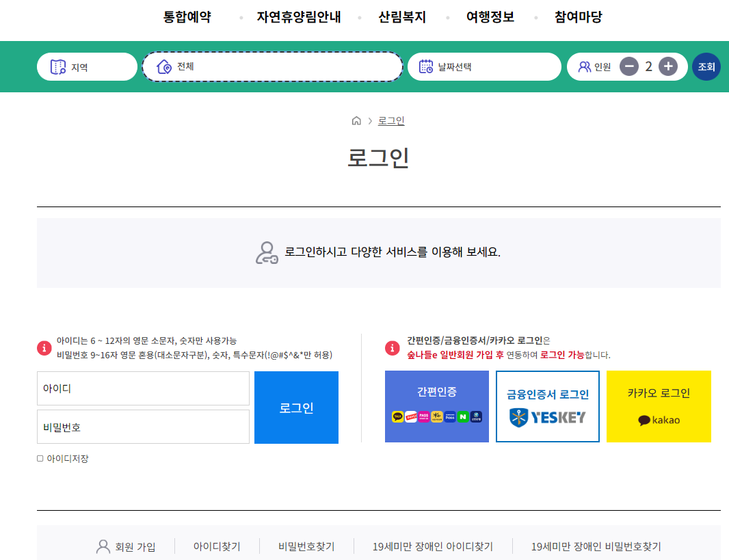Click the 아이디 input field

[x=143, y=388]
